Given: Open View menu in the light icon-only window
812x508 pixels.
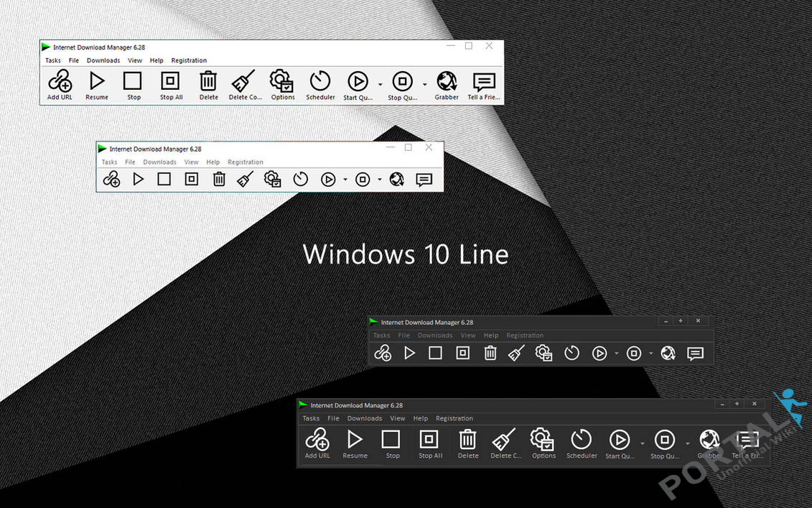Looking at the screenshot, I should [x=191, y=162].
